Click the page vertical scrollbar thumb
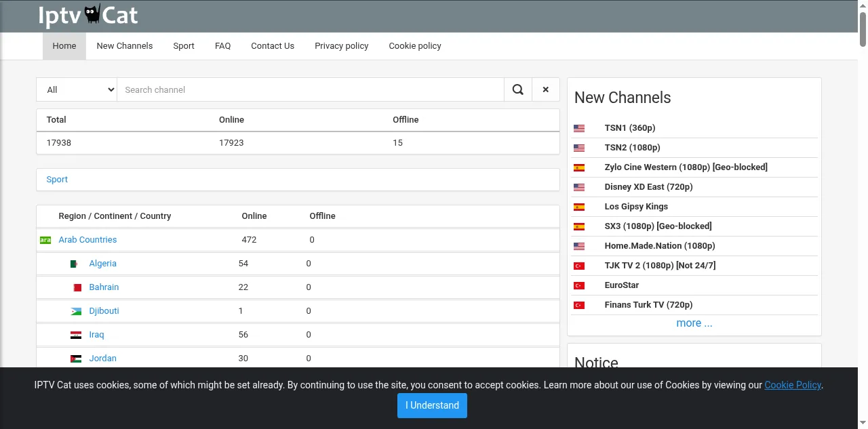This screenshot has height=429, width=868. click(863, 28)
